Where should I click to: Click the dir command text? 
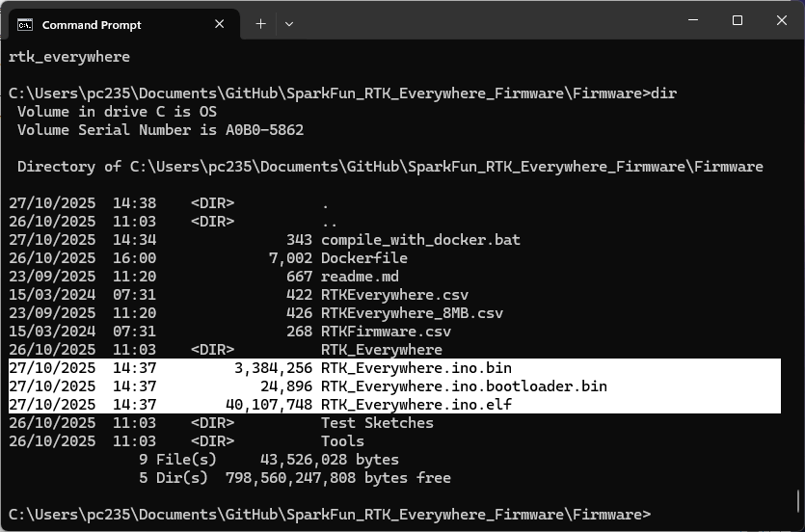[x=663, y=93]
